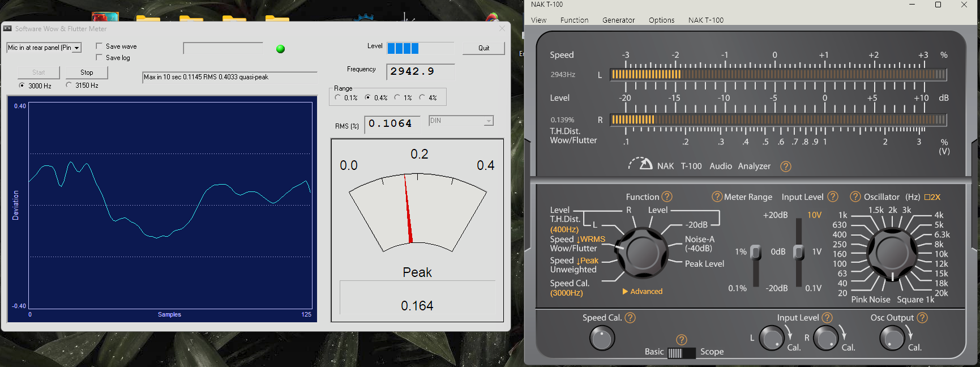Select the 0.1% range option
The height and width of the screenshot is (367, 980).
(338, 97)
